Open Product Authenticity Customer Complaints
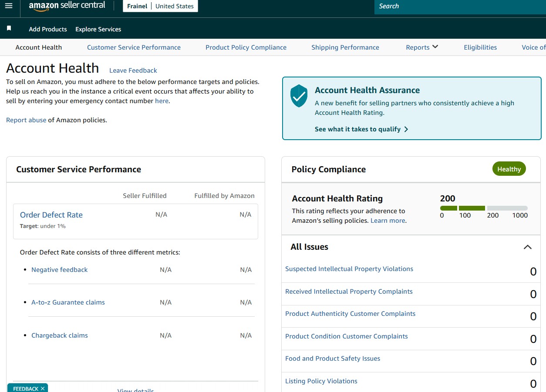546x392 pixels. (x=351, y=314)
